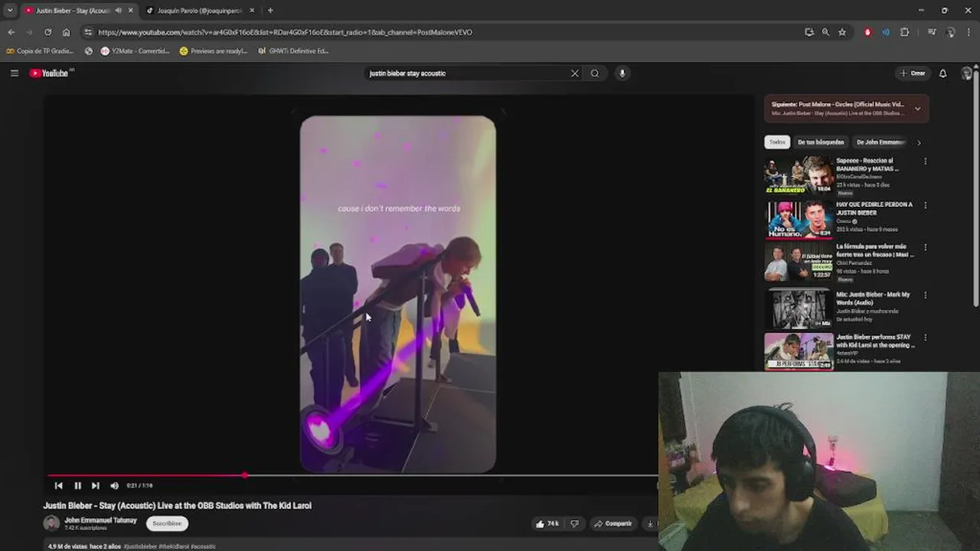Screen dimensions: 980x551
Task: Dislike the video with the thumbs down
Action: coord(575,523)
